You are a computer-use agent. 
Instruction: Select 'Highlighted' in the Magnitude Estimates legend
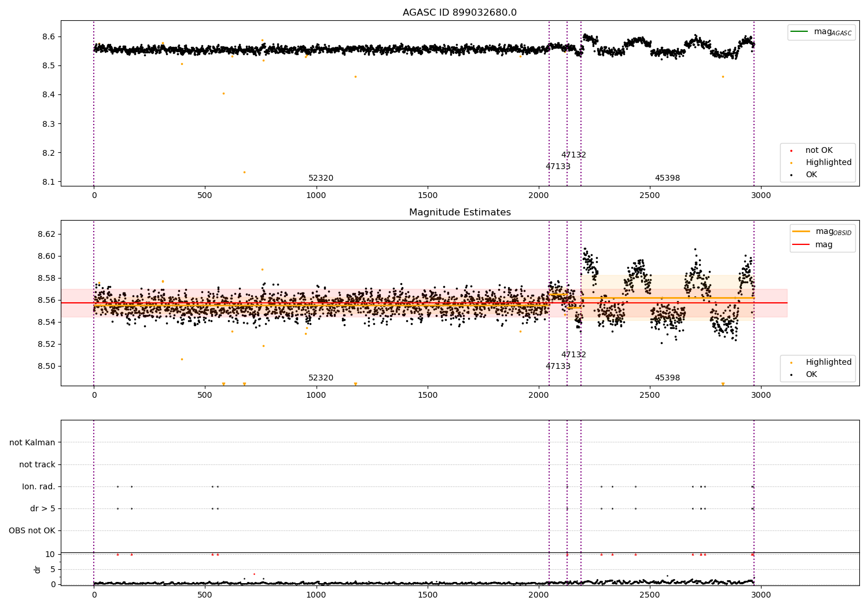coord(828,362)
